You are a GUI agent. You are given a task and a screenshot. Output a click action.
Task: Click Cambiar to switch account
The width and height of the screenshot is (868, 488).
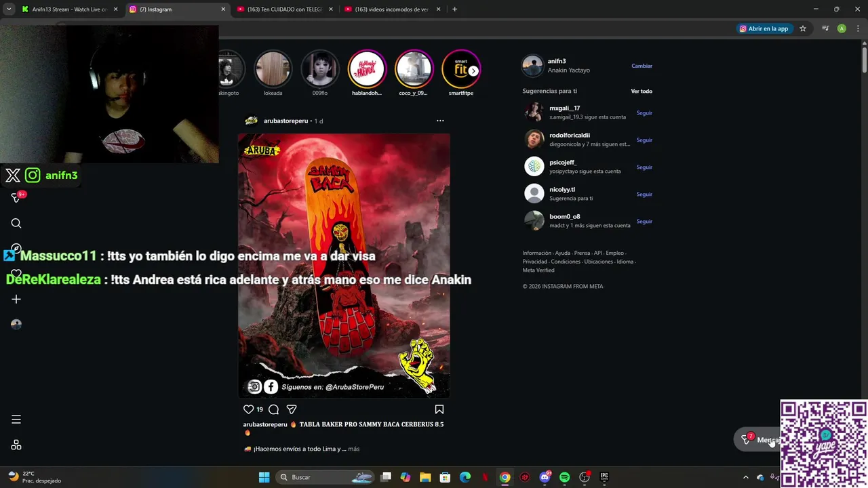[x=642, y=66]
